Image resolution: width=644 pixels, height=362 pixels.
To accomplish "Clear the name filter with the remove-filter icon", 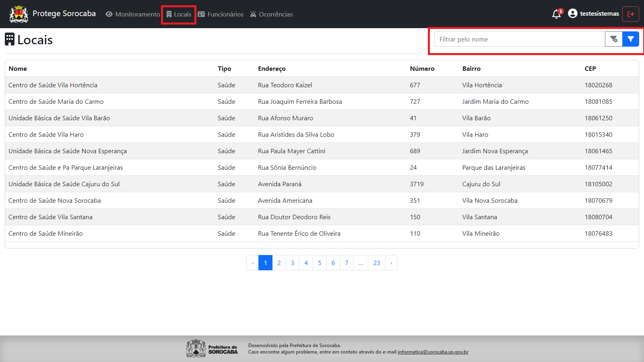I will coord(613,39).
